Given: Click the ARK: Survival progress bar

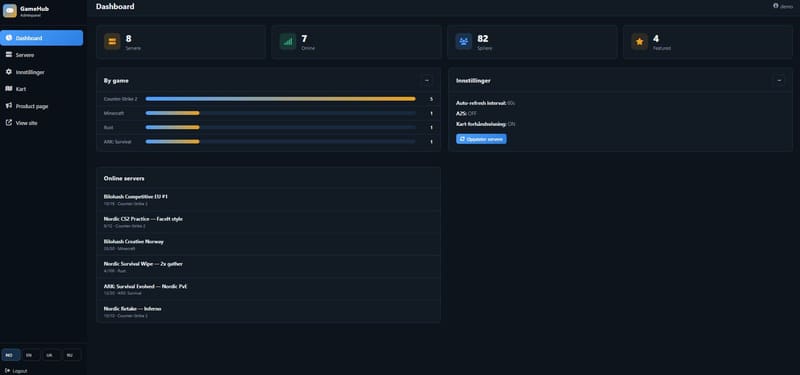Looking at the screenshot, I should (281, 142).
